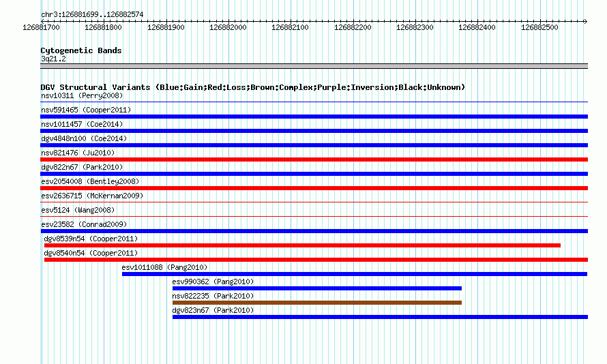Click the chr3:126881699..126882574 region label
The height and width of the screenshot is (364, 607).
pos(92,15)
